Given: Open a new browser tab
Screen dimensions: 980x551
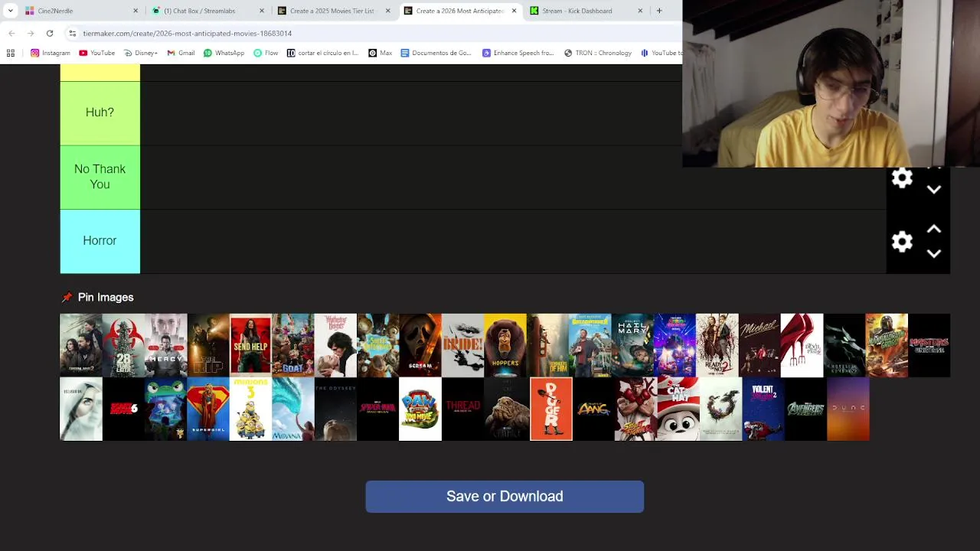Looking at the screenshot, I should point(659,11).
